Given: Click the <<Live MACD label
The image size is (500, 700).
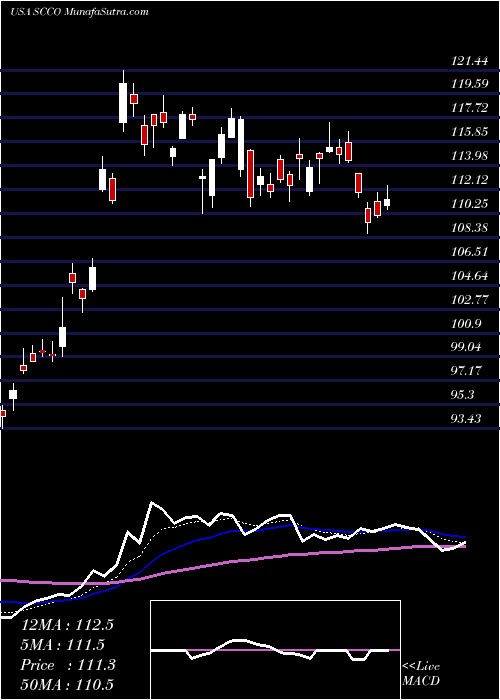Looking at the screenshot, I should pyautogui.click(x=421, y=674).
